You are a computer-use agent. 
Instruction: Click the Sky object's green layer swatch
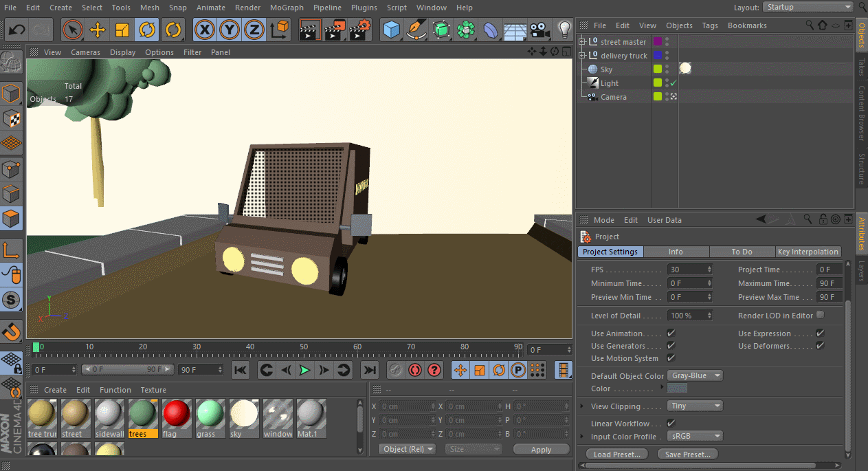[658, 69]
